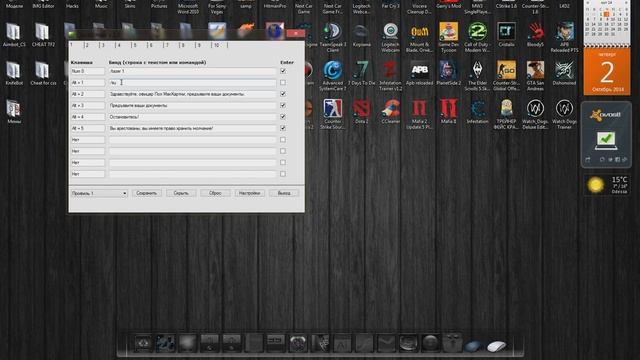Viewport: 640px width, 360px height.
Task: Open the CHEAT TF2 folder
Action: pyautogui.click(x=42, y=35)
